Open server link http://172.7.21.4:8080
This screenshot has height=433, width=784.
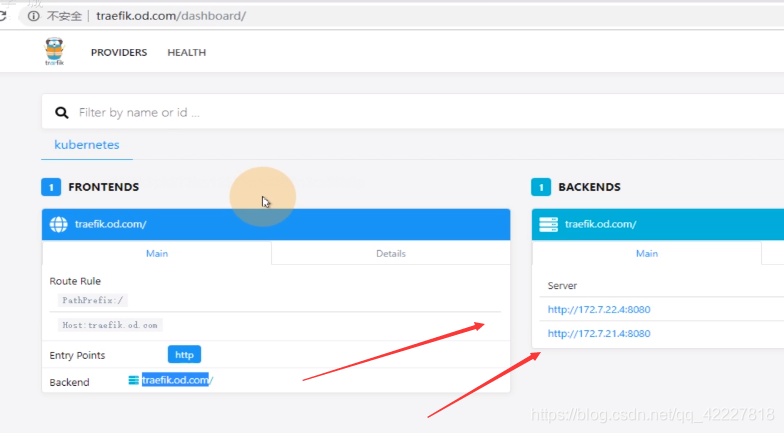tap(599, 334)
